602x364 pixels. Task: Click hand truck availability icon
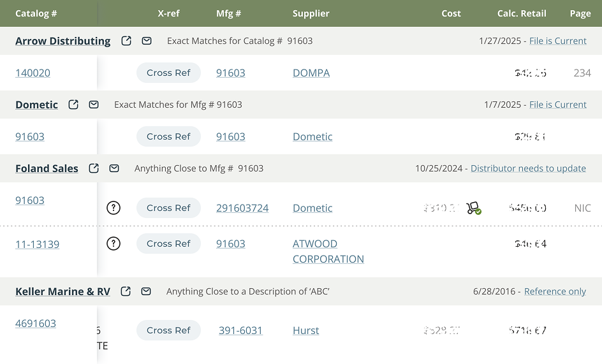tap(473, 208)
